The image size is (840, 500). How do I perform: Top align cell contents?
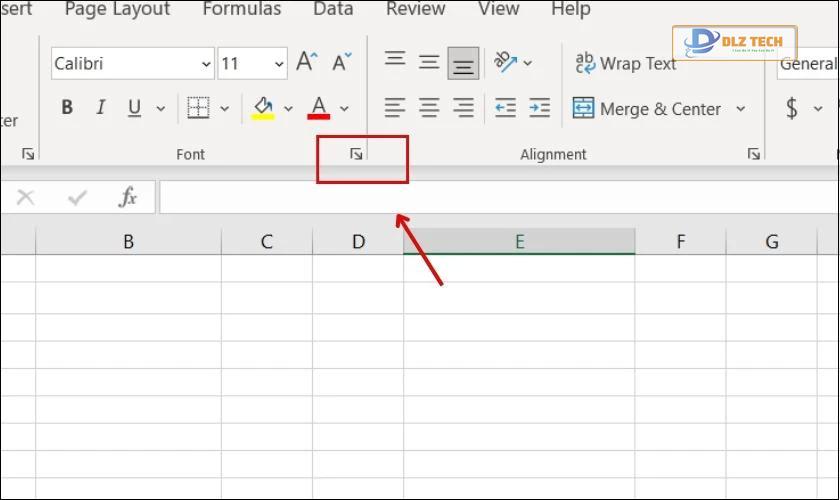(x=395, y=60)
